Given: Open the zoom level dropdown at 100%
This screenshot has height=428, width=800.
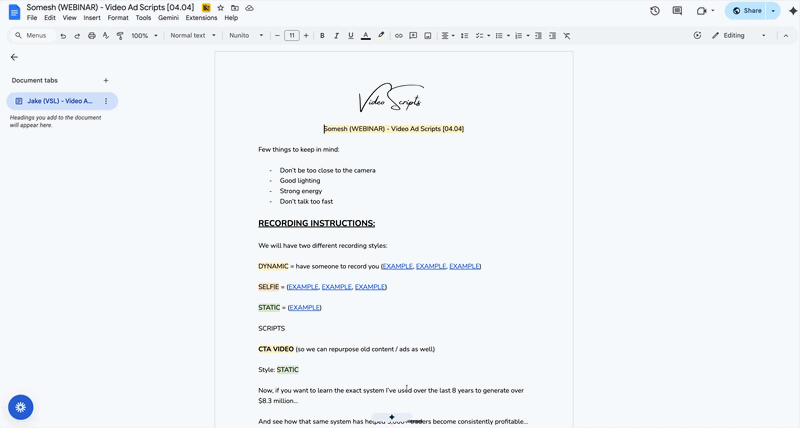Looking at the screenshot, I should 145,36.
